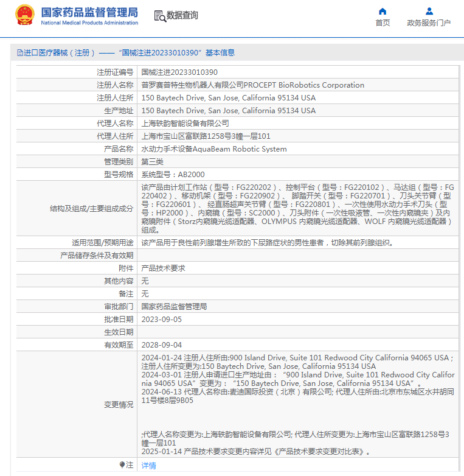Click the 首页 home icon

click(x=383, y=11)
